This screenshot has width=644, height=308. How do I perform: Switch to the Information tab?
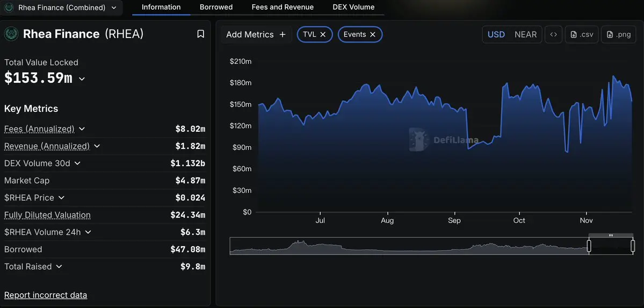click(x=161, y=7)
